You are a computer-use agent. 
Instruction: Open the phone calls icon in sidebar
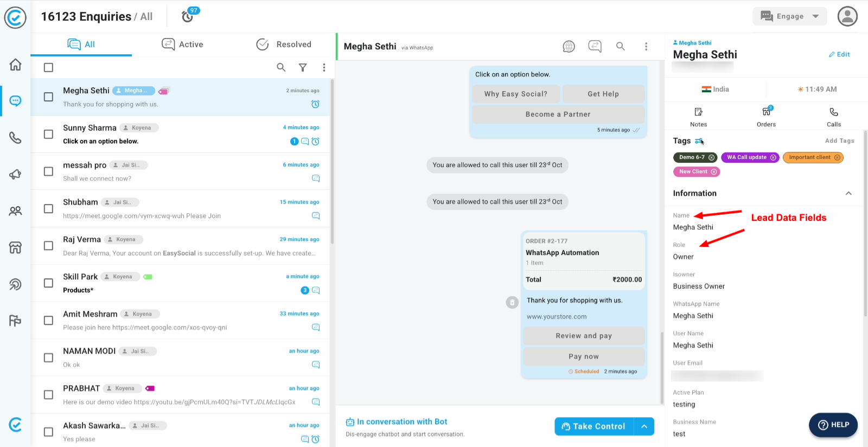click(x=15, y=138)
